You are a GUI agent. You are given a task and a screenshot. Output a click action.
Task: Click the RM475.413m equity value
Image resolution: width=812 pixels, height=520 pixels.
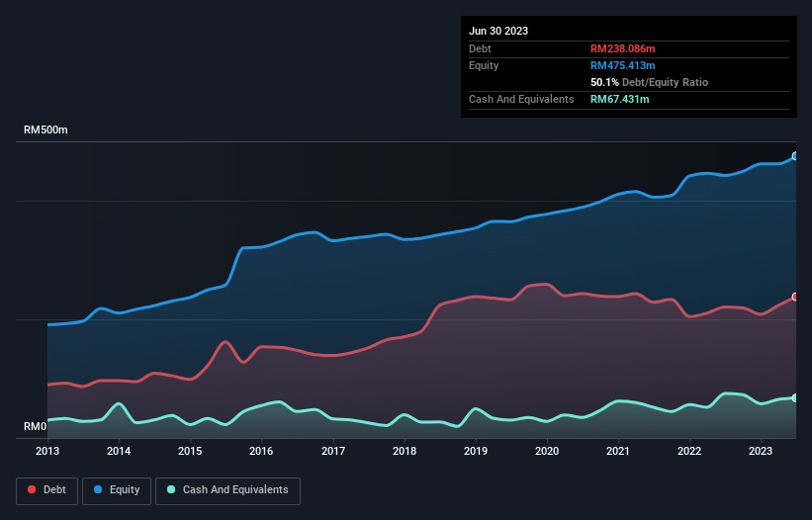[622, 65]
